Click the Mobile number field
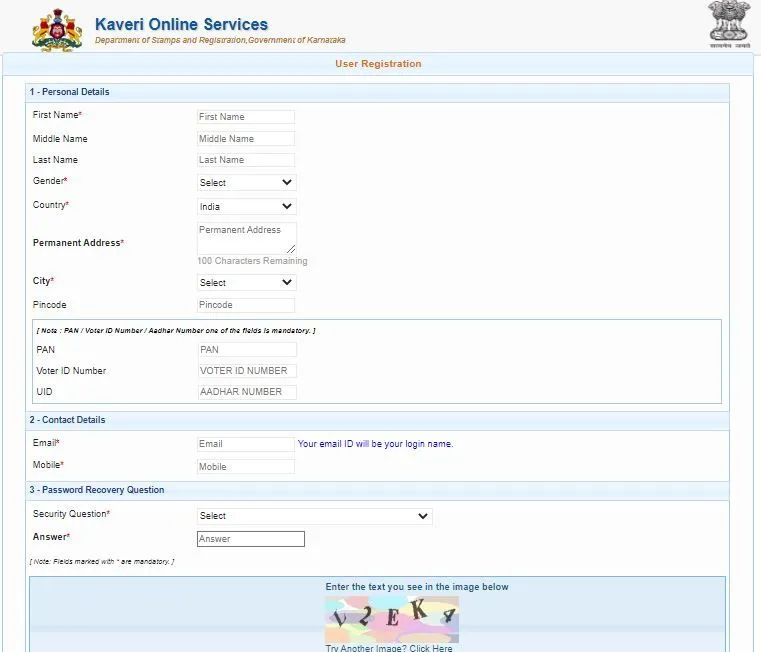The height and width of the screenshot is (652, 761). 246,467
